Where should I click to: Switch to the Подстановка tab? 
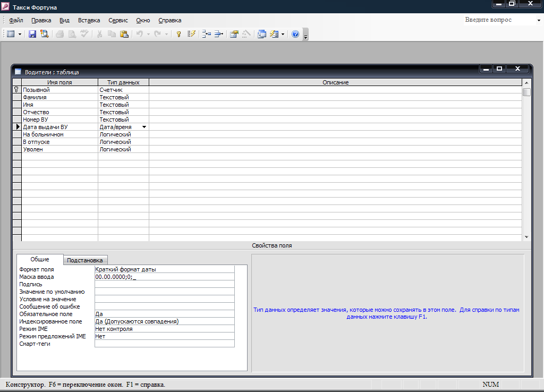tap(85, 260)
